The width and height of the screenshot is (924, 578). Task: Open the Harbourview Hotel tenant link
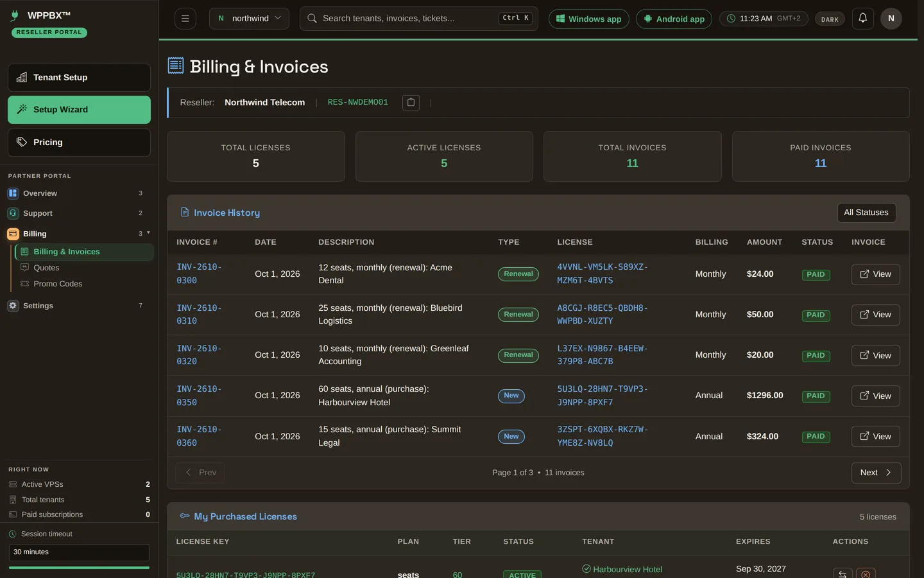pyautogui.click(x=627, y=569)
